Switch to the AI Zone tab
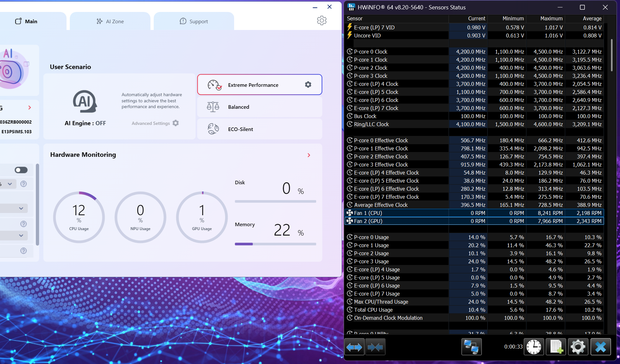 tap(110, 21)
